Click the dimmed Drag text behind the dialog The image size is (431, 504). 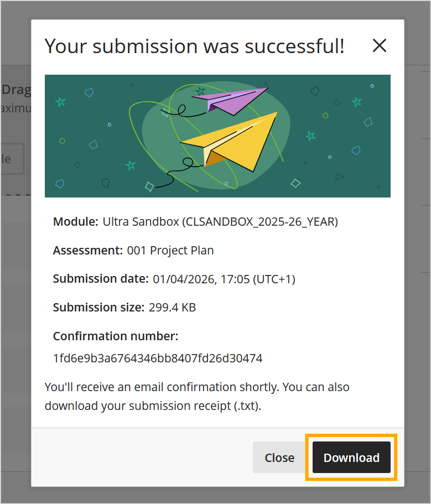(x=16, y=90)
